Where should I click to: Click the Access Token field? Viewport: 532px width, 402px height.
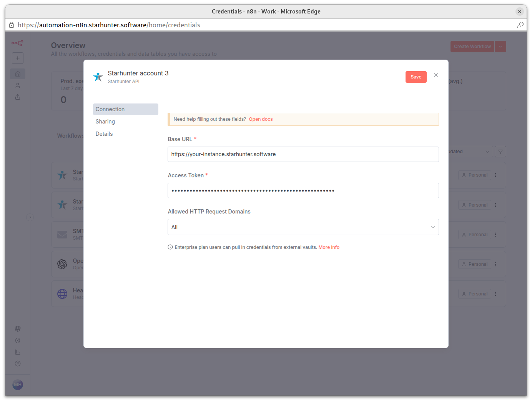coord(303,190)
